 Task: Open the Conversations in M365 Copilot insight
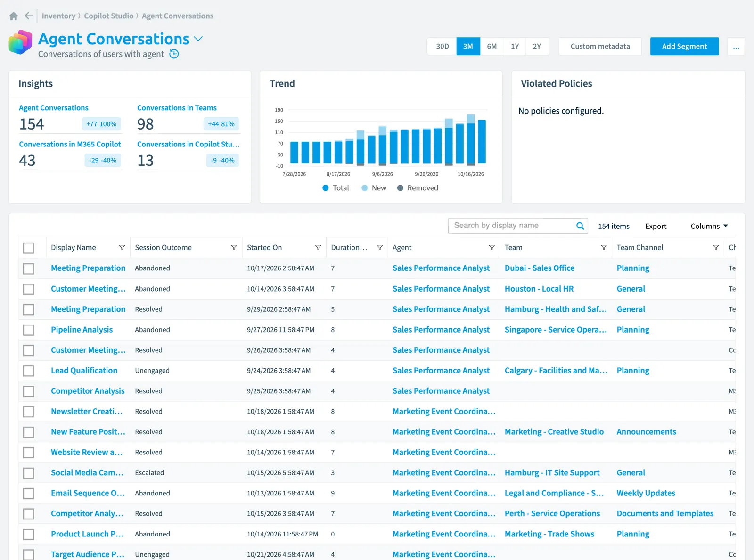70,144
